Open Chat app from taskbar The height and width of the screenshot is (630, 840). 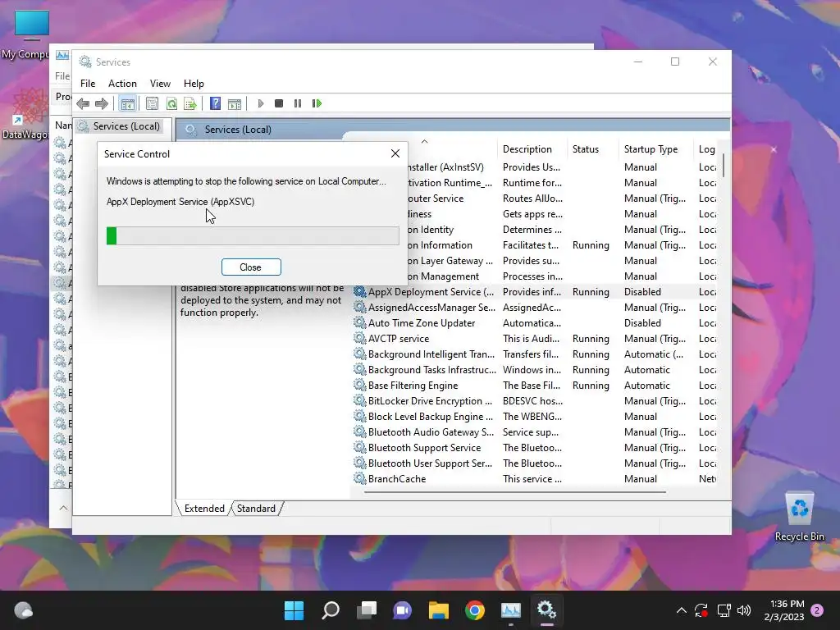click(402, 610)
